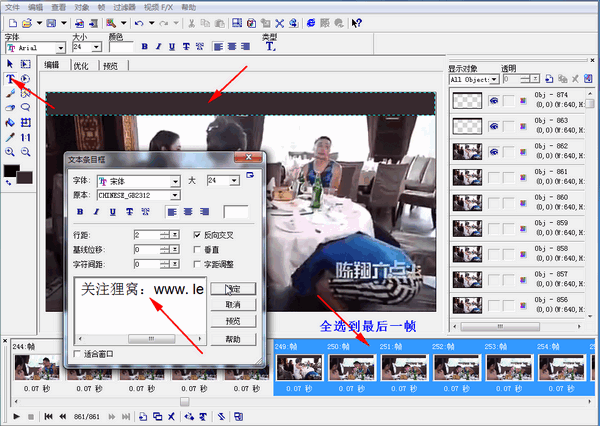Screen dimensions: 600x426
Task: Click the context help pointer icon
Action: click(x=356, y=23)
